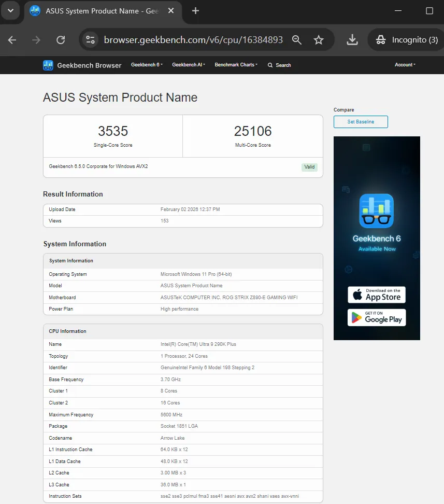444x504 pixels.
Task: Click the Get it on Google Play badge
Action: point(377,318)
